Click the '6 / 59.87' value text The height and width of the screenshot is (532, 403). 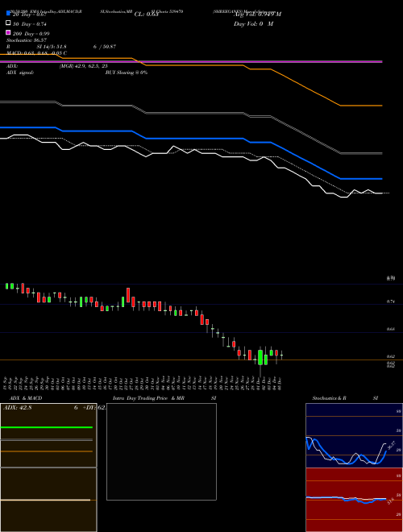[x=105, y=47]
